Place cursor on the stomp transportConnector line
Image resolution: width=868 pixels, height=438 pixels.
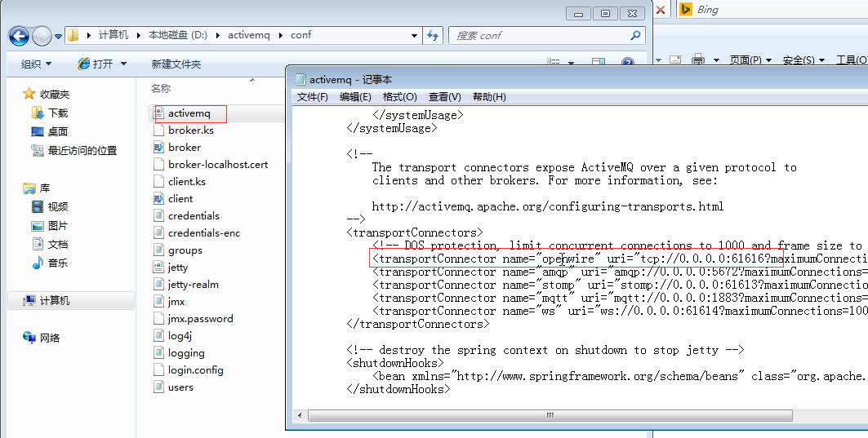[x=620, y=285]
